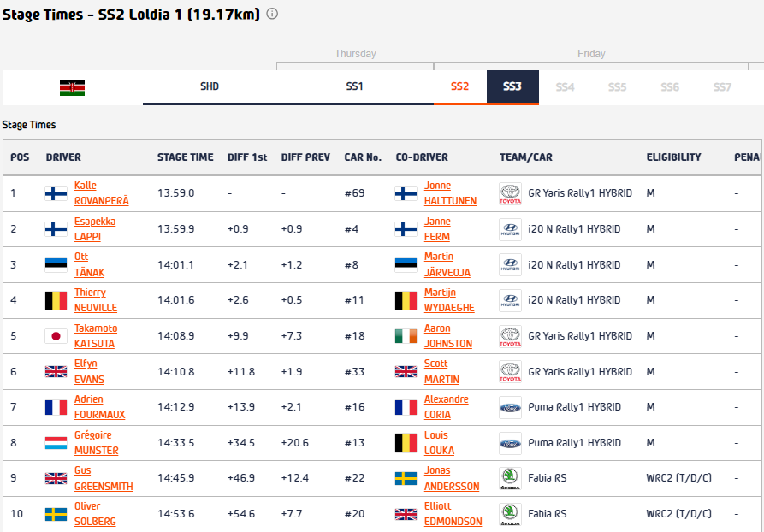Click UK flag beside Elfyn Evans
Viewport: 764px width, 532px height.
56,372
